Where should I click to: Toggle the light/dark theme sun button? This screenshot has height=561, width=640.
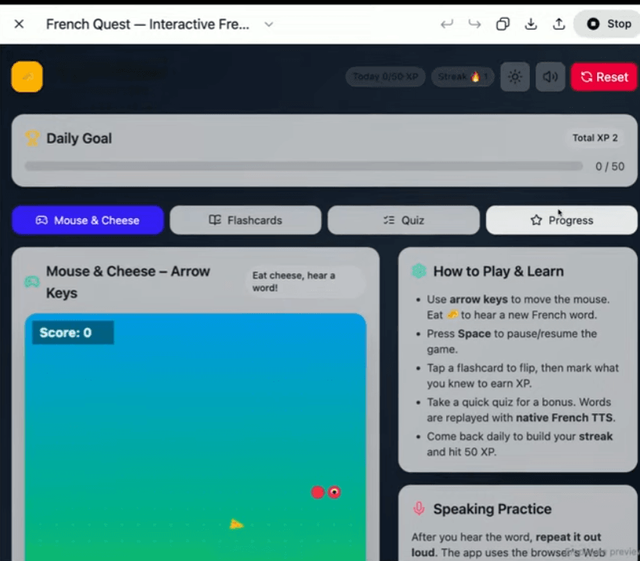click(x=514, y=77)
